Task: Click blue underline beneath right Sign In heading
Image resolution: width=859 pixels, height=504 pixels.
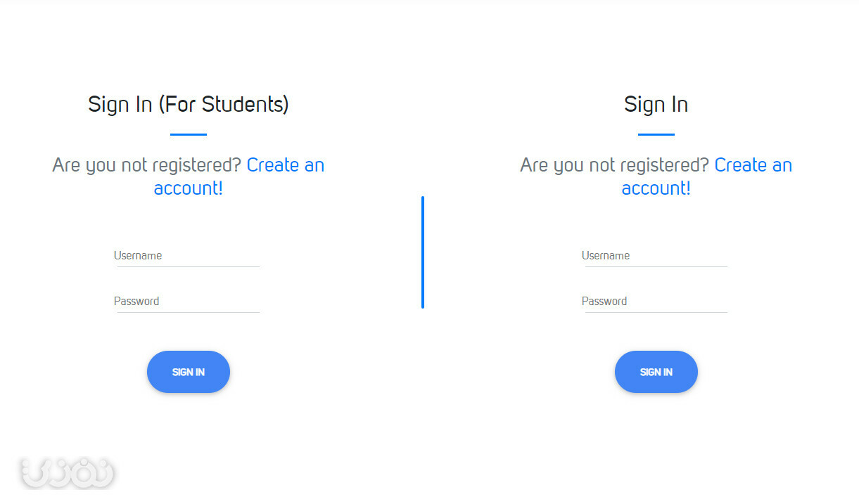Action: click(x=656, y=134)
